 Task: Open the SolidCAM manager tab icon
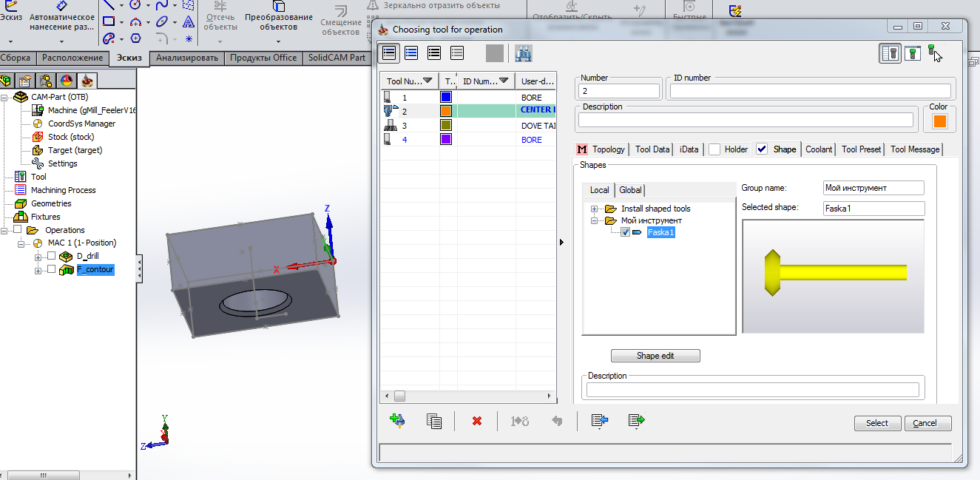click(x=87, y=81)
